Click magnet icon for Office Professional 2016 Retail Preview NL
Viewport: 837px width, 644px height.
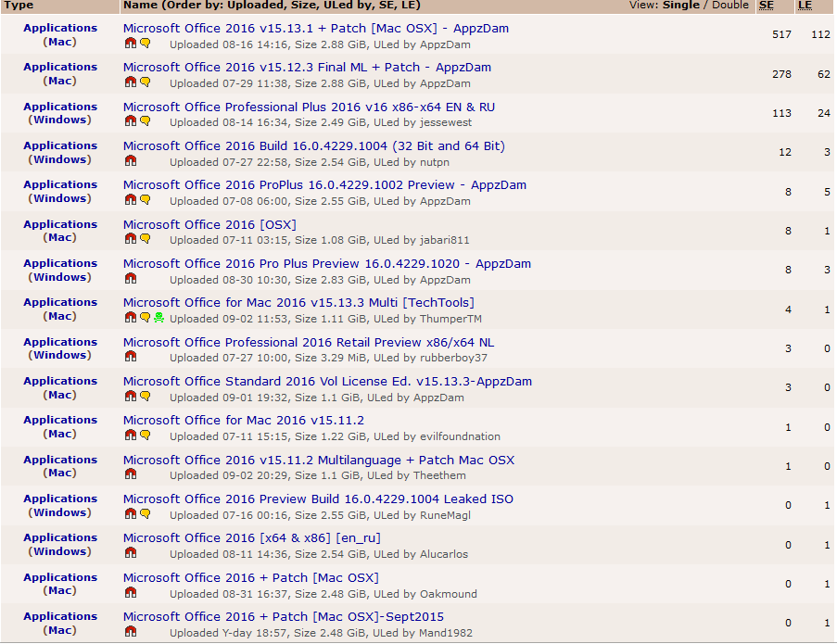131,357
